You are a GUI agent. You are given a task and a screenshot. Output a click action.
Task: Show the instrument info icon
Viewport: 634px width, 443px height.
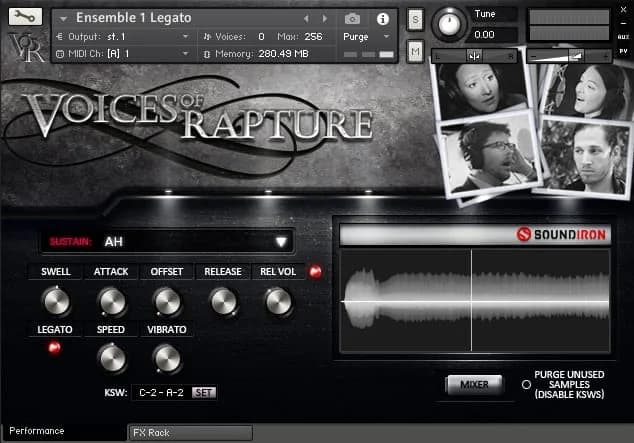coord(383,19)
